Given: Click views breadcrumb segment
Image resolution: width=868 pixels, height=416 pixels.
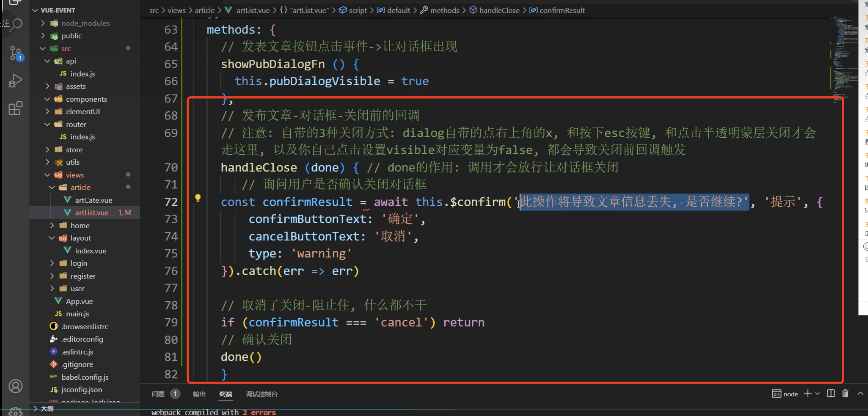Looking at the screenshot, I should (x=177, y=10).
